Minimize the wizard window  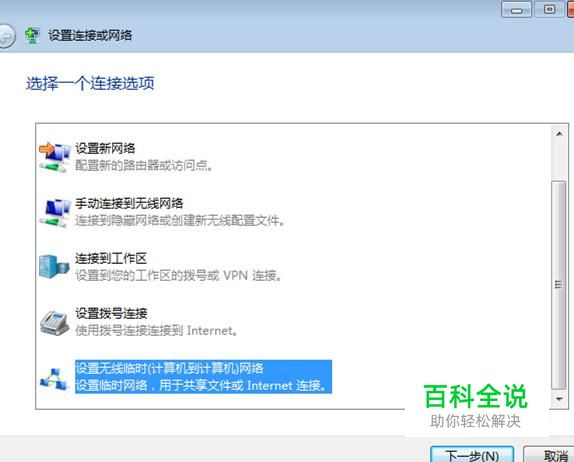coord(516,10)
